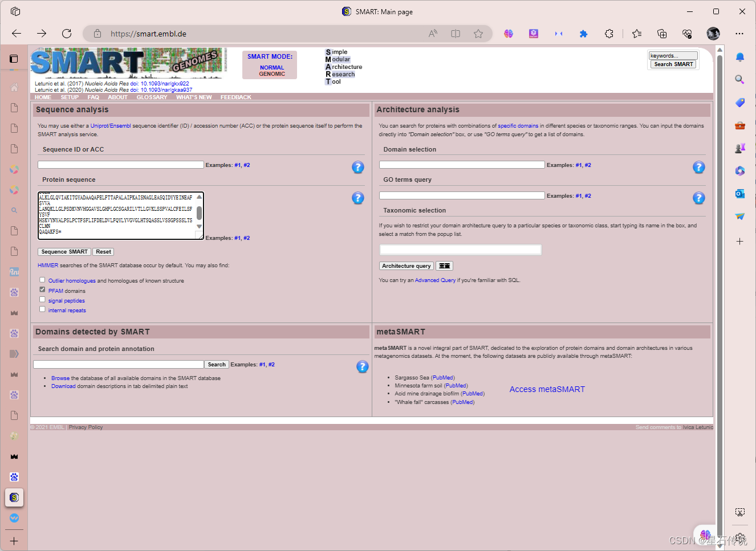Click into the GO terms query field
Screen dimensions: 756x551
[x=462, y=195]
